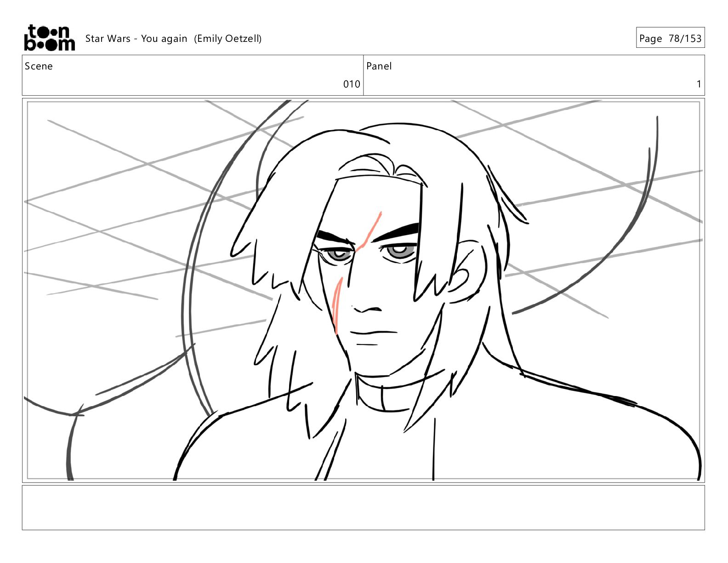Click the storyboard panel drawing of the character
The image size is (728, 563).
coord(363,290)
